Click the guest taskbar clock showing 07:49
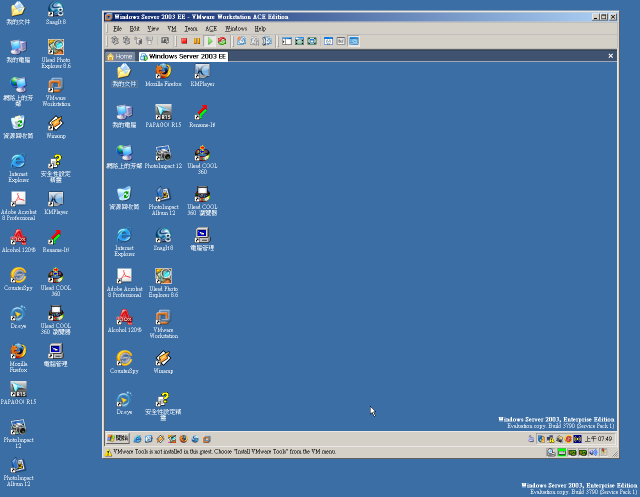 [x=598, y=439]
